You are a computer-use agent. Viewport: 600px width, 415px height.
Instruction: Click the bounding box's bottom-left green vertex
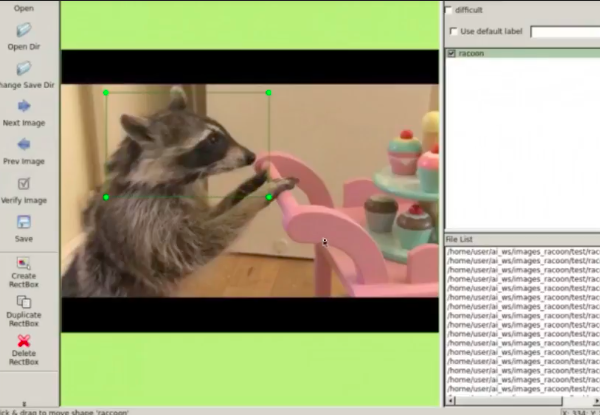106,197
